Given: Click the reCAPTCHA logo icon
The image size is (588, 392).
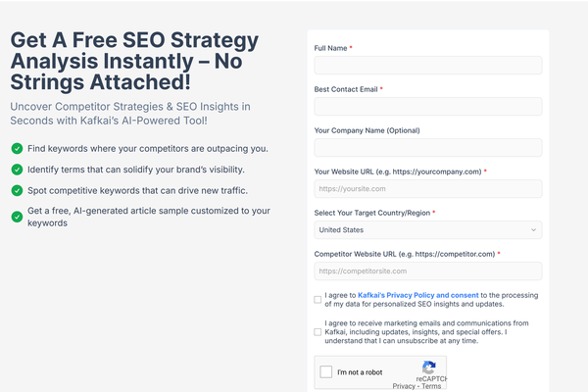Looking at the screenshot, I should pyautogui.click(x=429, y=367).
